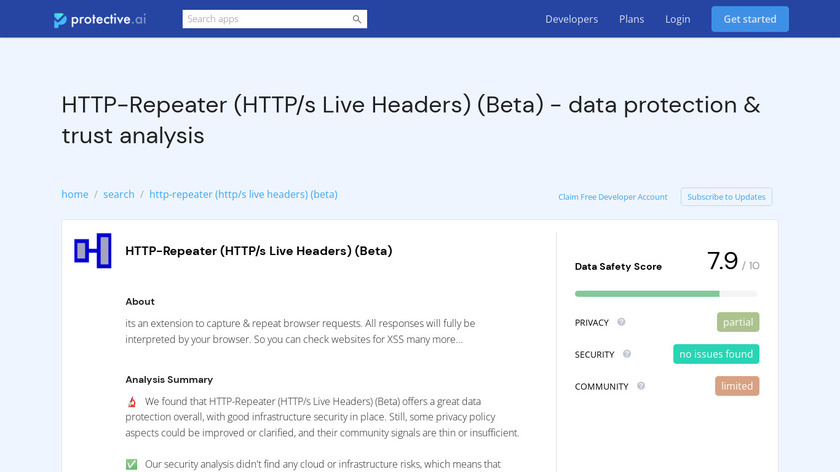Click the microscope icon in Analysis Summary
The image size is (840, 472).
pos(131,402)
